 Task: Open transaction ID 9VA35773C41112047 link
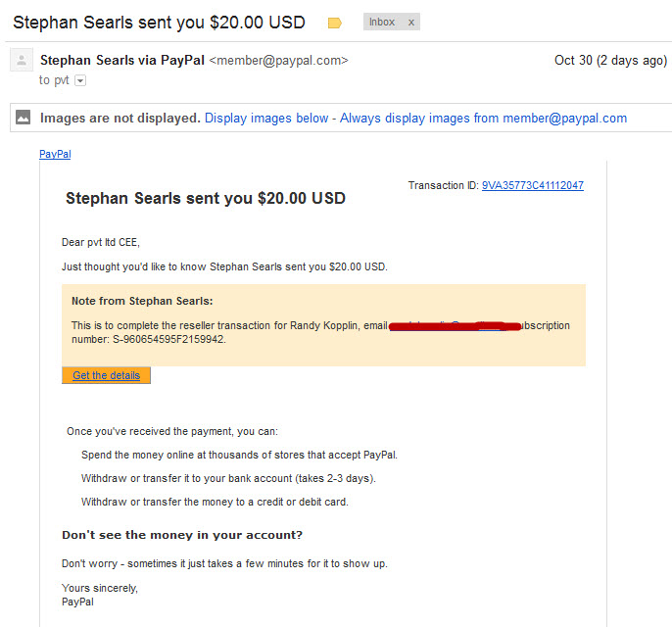tap(532, 185)
